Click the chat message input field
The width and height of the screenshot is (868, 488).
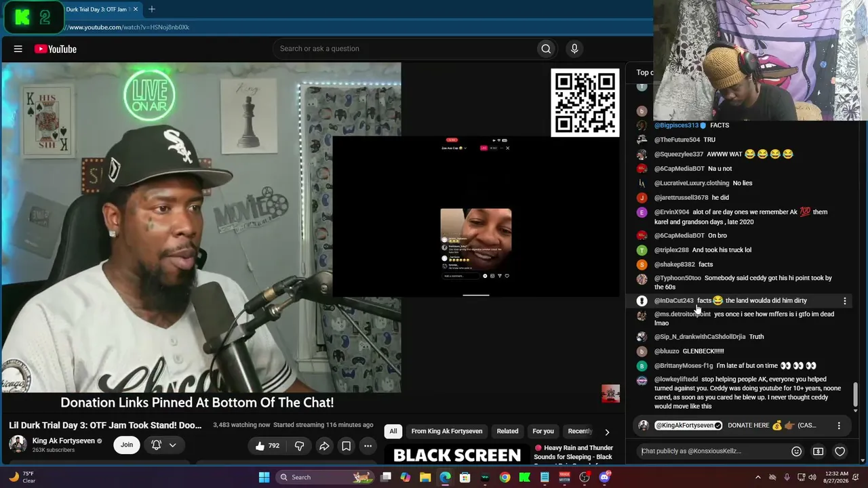pos(712,451)
